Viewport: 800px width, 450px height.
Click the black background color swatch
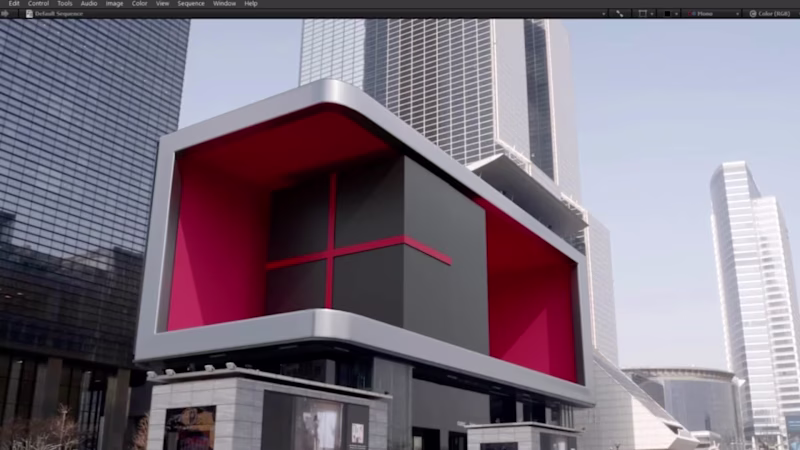click(667, 14)
